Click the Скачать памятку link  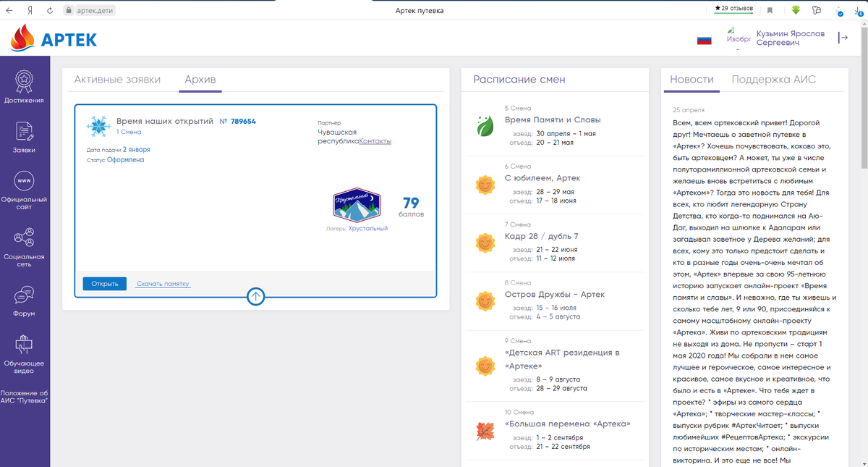click(163, 284)
